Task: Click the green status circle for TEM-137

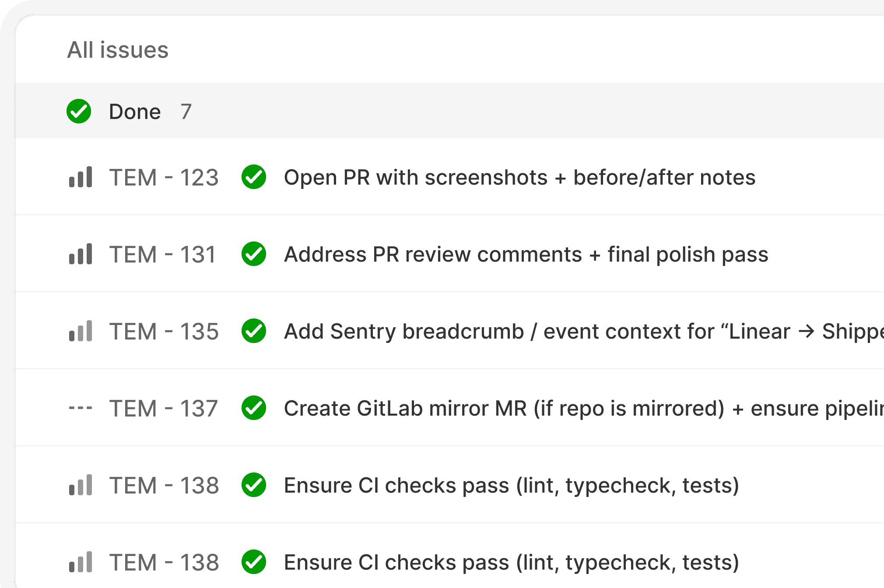Action: [254, 408]
